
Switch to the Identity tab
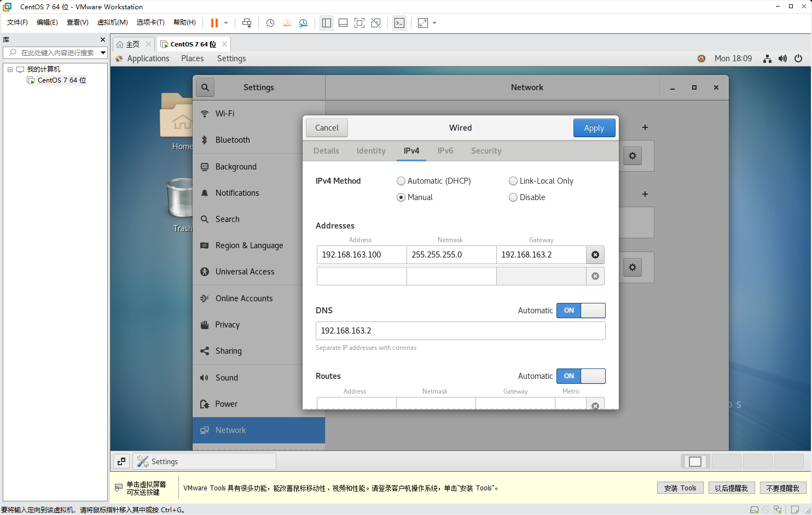pos(371,151)
